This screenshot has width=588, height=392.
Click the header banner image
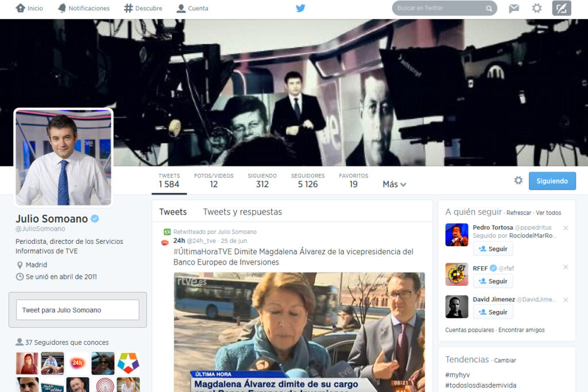[x=294, y=92]
